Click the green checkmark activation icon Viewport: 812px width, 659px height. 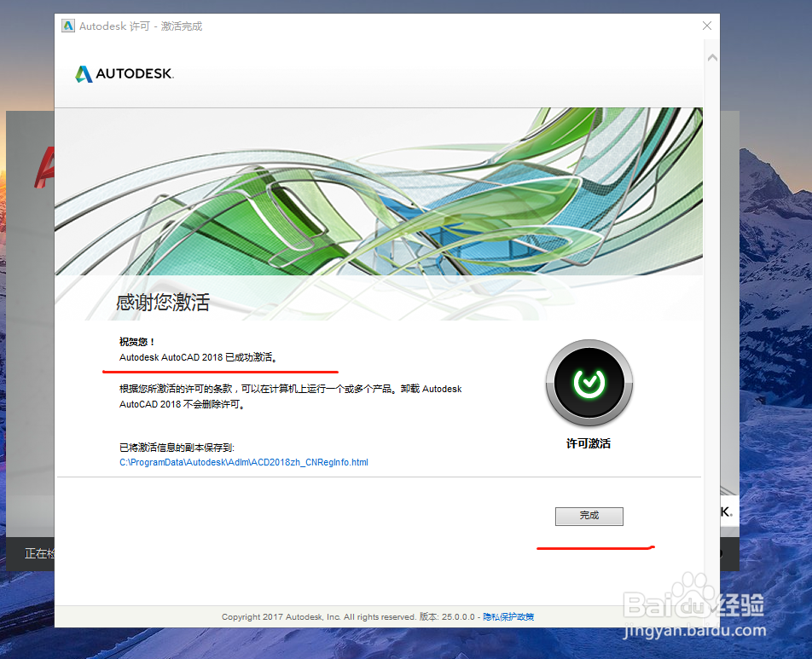click(589, 383)
